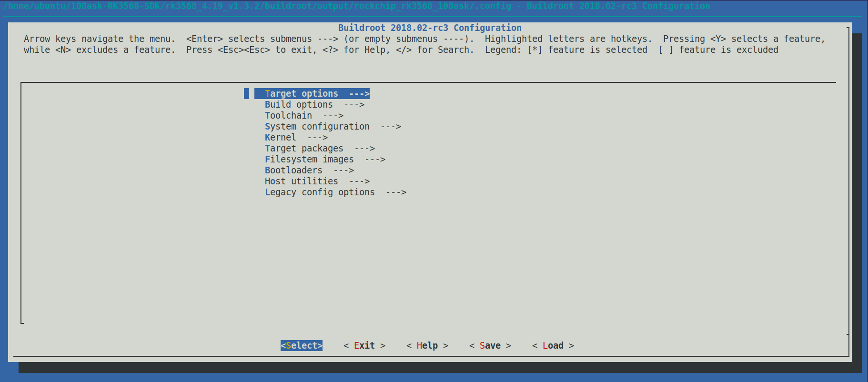
Task: Expand the arrow beside System configuration
Action: [x=391, y=127]
